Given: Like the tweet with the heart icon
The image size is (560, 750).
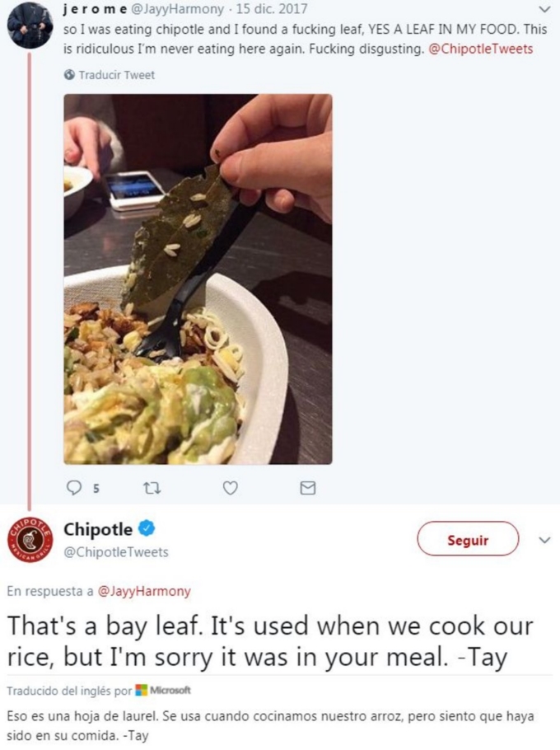Looking at the screenshot, I should pos(231,488).
